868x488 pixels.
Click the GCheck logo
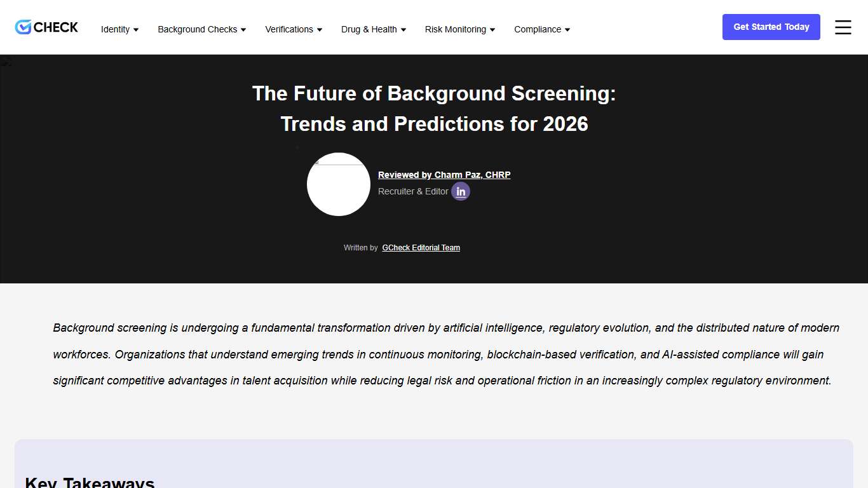[45, 27]
